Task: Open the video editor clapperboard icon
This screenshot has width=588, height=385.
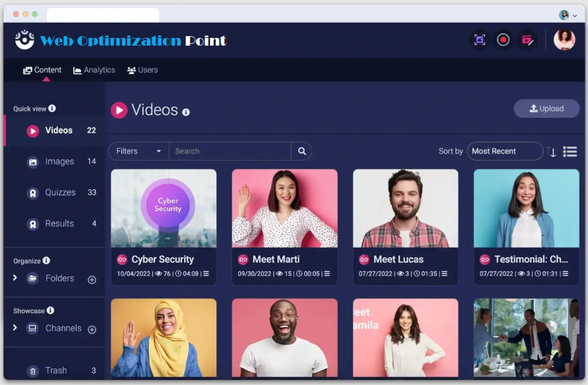Action: point(528,39)
